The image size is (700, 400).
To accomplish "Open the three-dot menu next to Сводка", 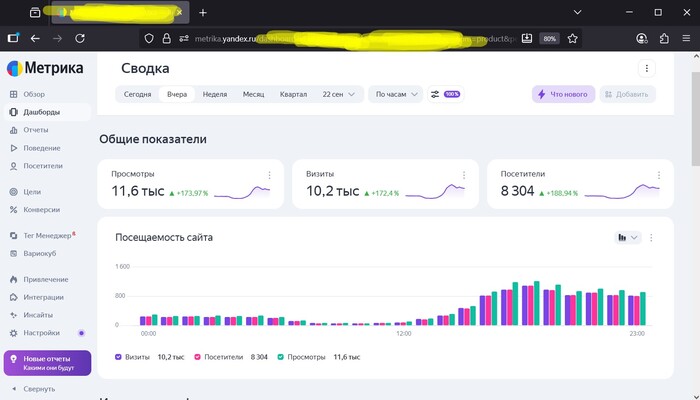I will (647, 68).
